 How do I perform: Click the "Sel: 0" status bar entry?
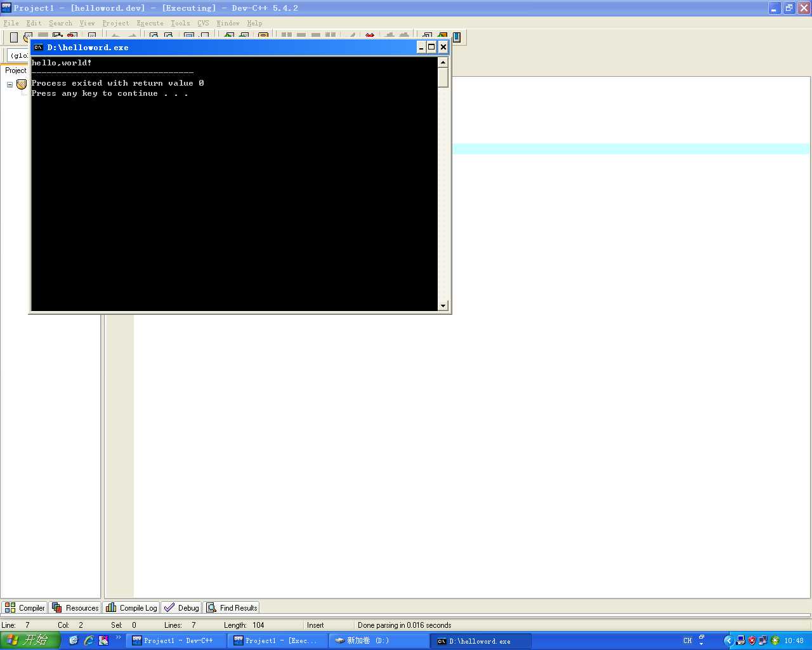click(124, 625)
